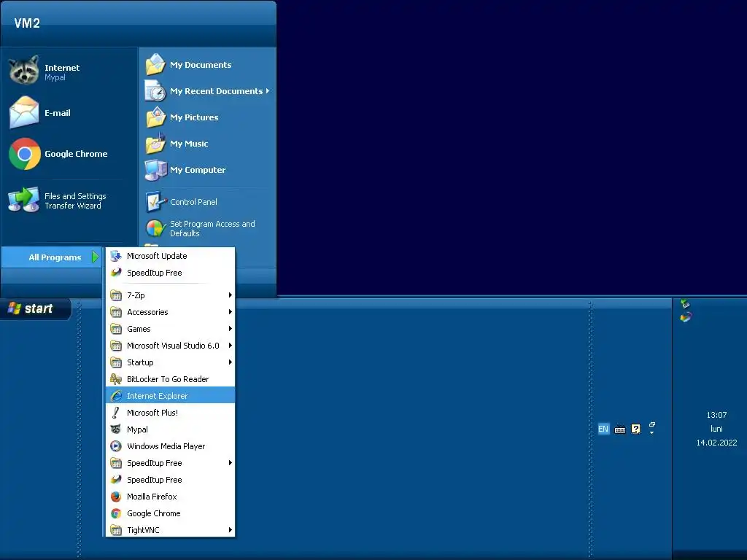The width and height of the screenshot is (747, 560).
Task: Click the date 14.02.2022 in tray
Action: pyautogui.click(x=716, y=443)
